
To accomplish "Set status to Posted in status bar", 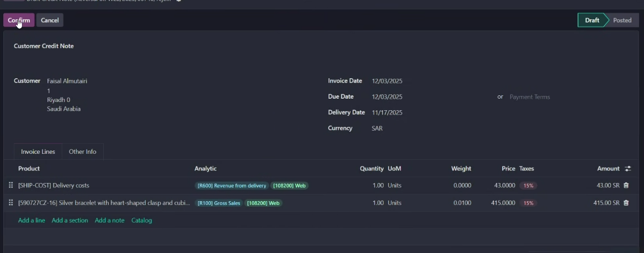I will point(622,20).
